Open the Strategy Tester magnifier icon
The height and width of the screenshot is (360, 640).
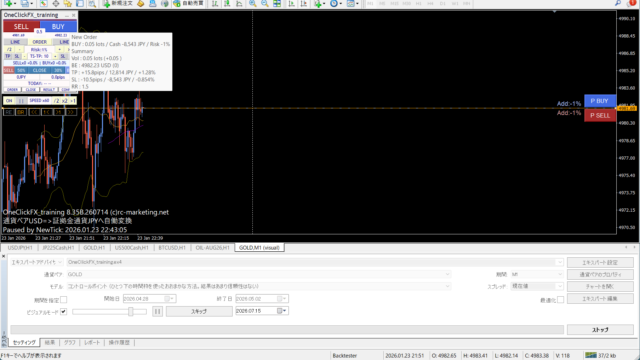92,4
